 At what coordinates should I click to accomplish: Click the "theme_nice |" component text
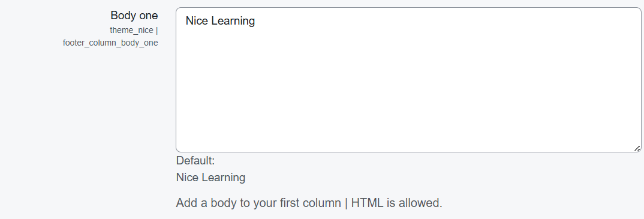[x=134, y=30]
